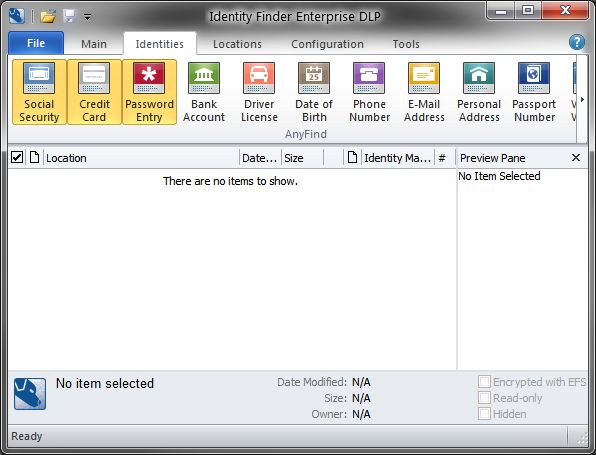Click the 'No Item Selected' preview text
Screen dimensions: 596x455
click(x=499, y=176)
